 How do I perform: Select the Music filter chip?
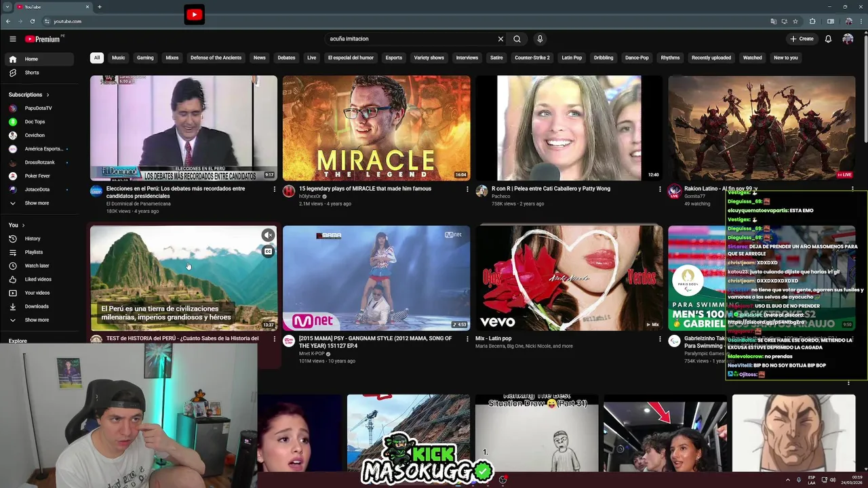[x=119, y=58]
